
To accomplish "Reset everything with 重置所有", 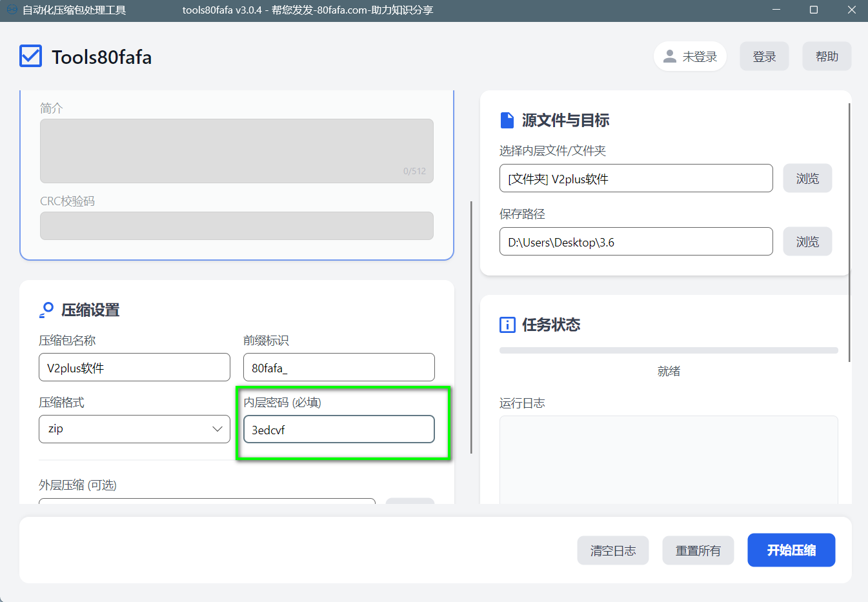I will pyautogui.click(x=698, y=550).
